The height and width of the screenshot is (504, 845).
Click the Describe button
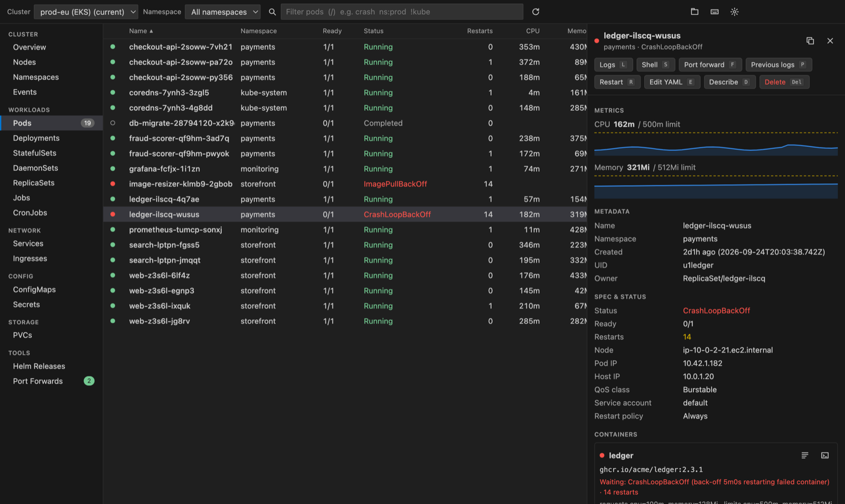tap(730, 82)
